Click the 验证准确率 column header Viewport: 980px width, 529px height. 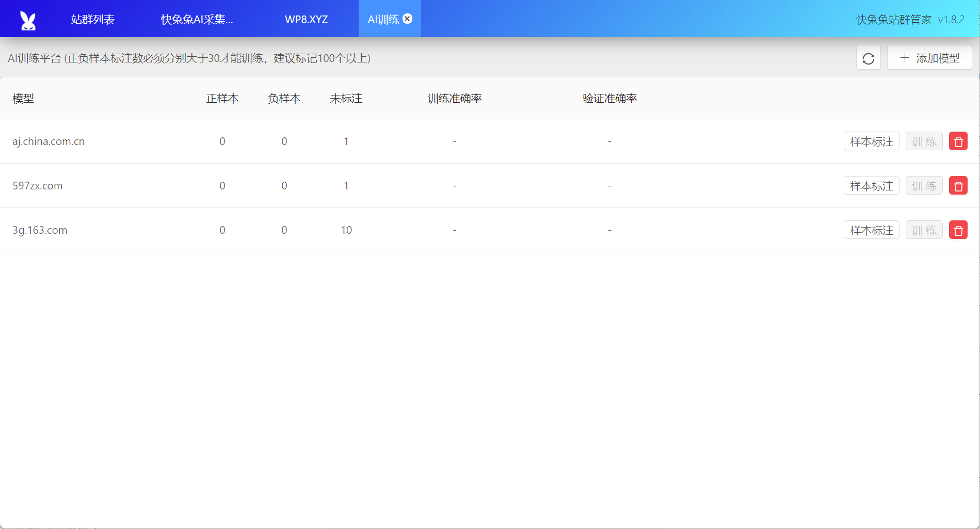tap(609, 99)
